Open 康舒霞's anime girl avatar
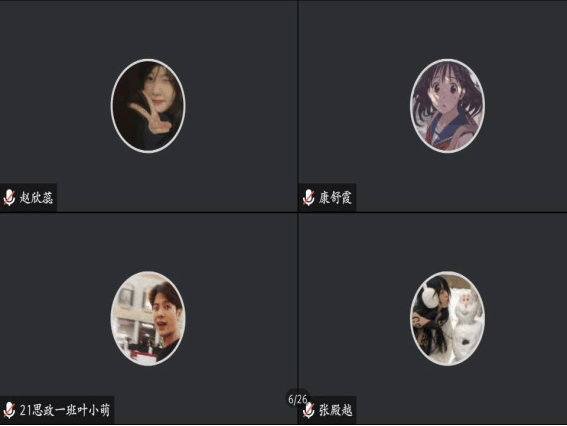567x426 pixels. click(447, 106)
